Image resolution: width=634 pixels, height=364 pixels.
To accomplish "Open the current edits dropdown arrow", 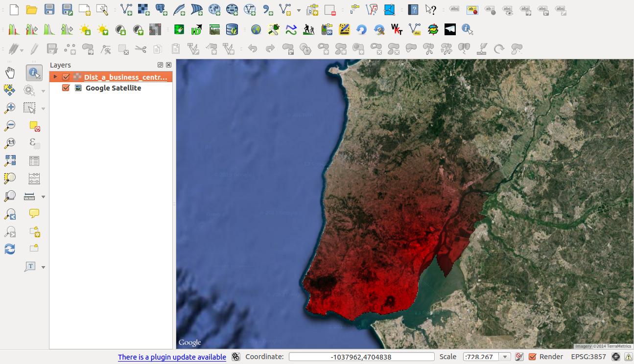I will point(22,49).
